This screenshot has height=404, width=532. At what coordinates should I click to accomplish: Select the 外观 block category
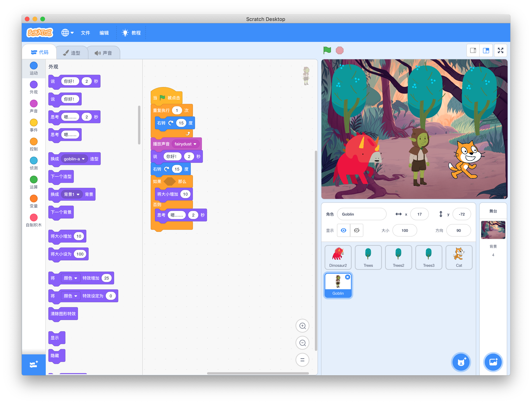(x=34, y=87)
